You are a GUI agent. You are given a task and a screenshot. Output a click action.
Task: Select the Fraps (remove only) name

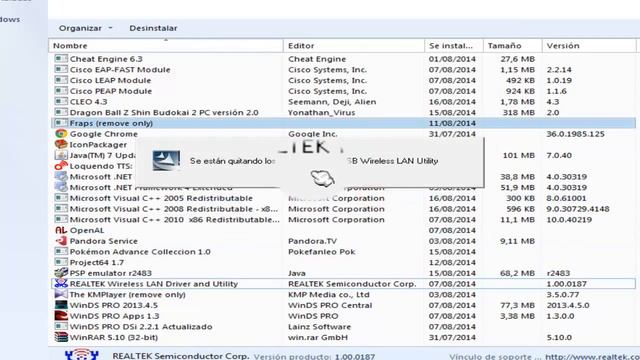click(x=111, y=123)
